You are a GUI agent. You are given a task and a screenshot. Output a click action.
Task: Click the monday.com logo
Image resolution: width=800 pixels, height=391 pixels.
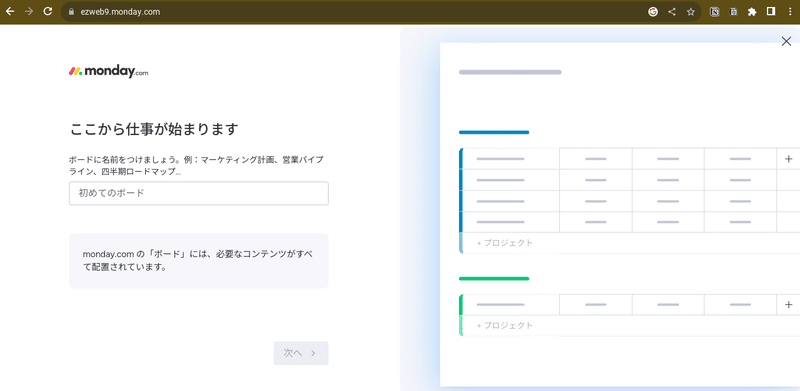tap(109, 71)
